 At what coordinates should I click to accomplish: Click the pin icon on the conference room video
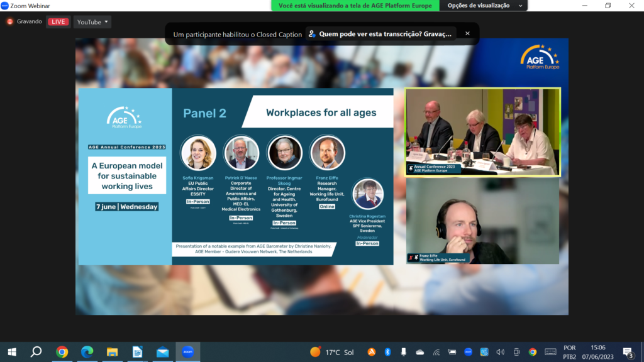411,168
